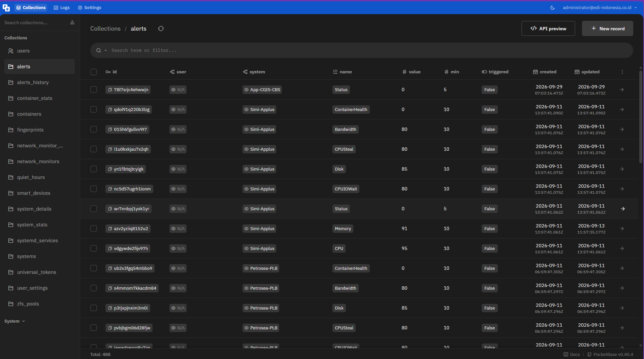Open record 78l7srjc4ehwwjn arrow
The height and width of the screenshot is (359, 644).
coord(622,90)
